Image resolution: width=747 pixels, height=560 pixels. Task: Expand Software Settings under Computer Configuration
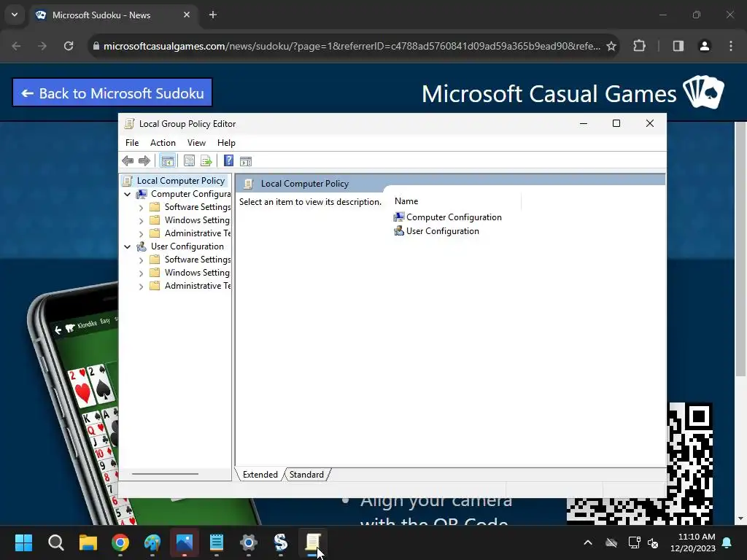point(141,208)
